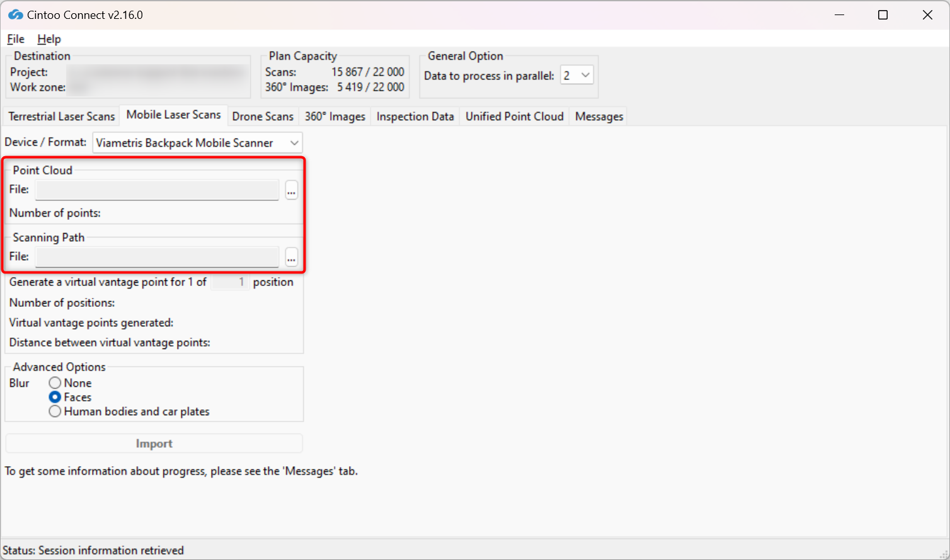This screenshot has height=560, width=950.
Task: Click the 'Number of points:' label
Action: [55, 213]
